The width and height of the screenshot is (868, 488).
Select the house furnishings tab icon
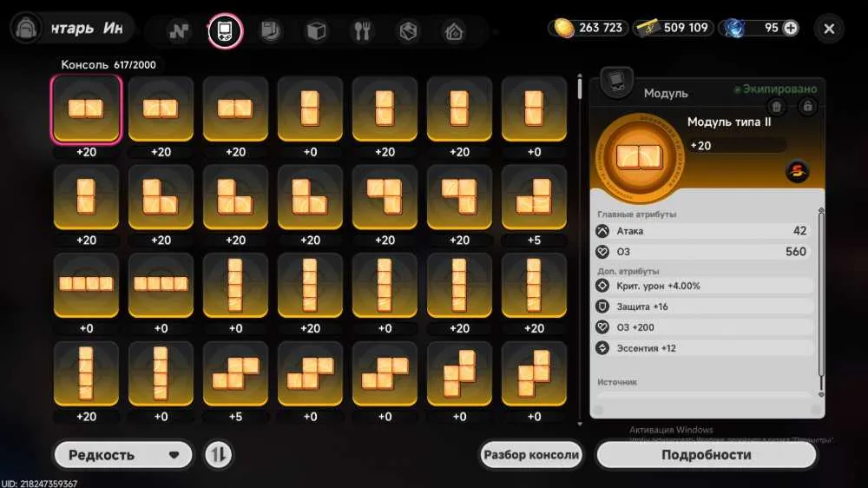click(454, 31)
